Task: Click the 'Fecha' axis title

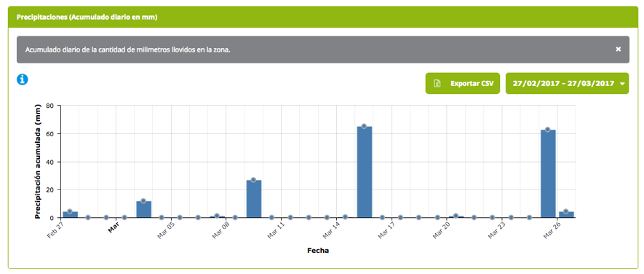Action: tap(318, 251)
